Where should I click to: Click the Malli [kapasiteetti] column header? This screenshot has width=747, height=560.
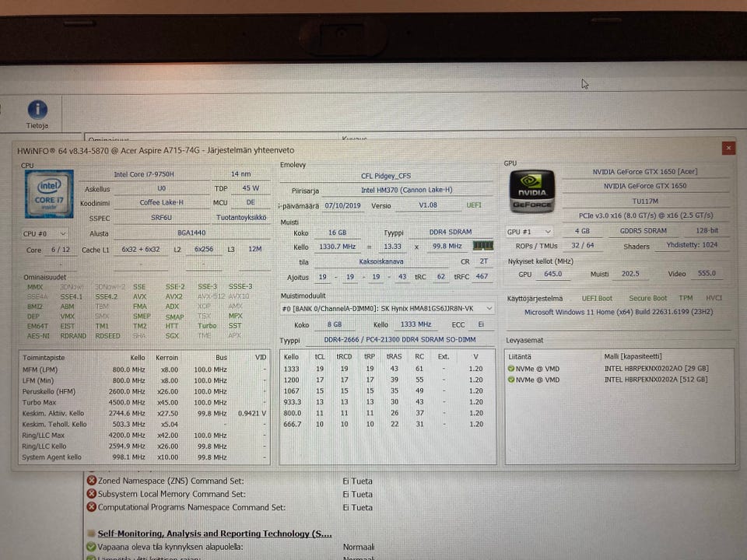[x=633, y=356]
